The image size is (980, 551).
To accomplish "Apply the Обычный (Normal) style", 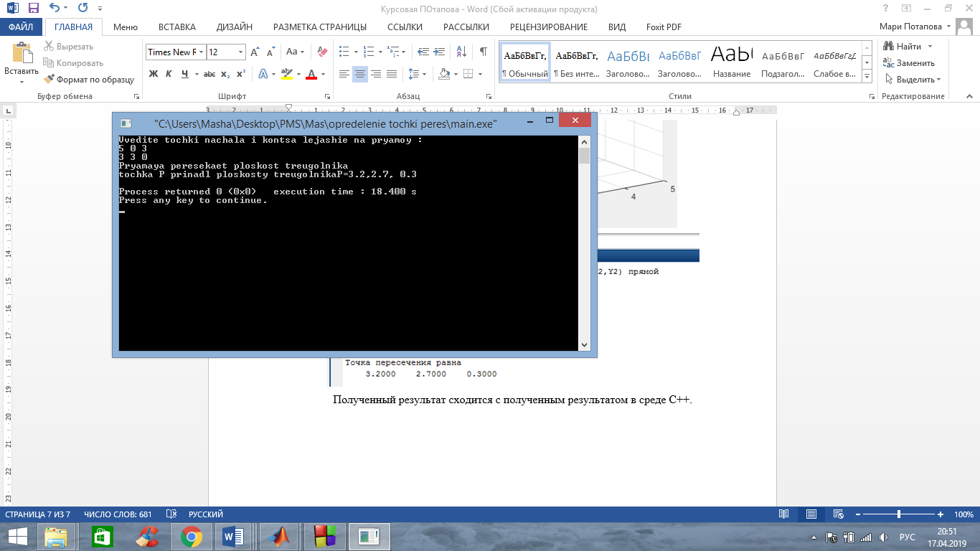I will coord(524,63).
